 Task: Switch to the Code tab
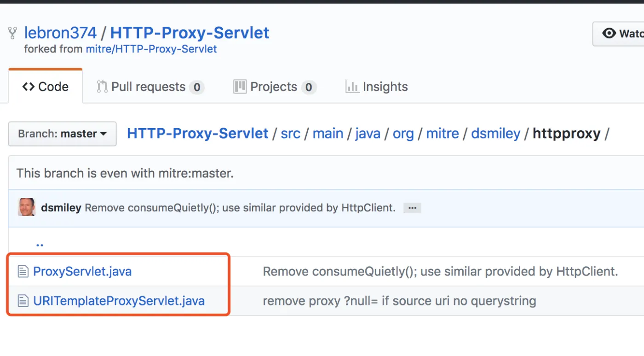pyautogui.click(x=46, y=87)
